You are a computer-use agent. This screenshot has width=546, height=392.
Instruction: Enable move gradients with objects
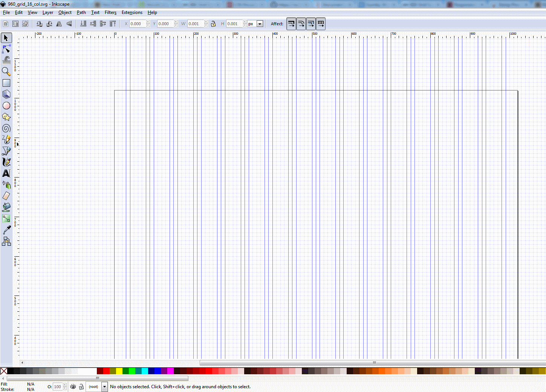coord(310,23)
